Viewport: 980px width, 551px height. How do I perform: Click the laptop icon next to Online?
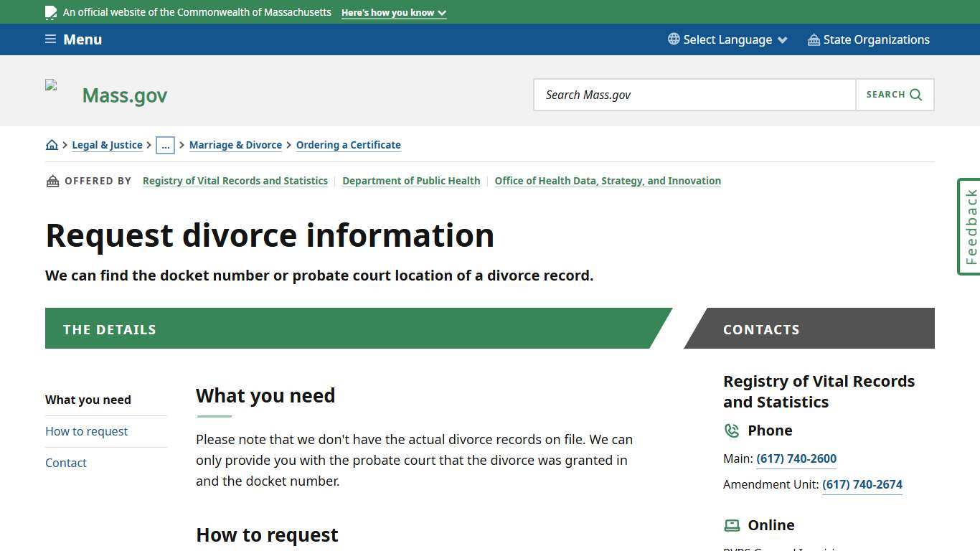click(732, 525)
